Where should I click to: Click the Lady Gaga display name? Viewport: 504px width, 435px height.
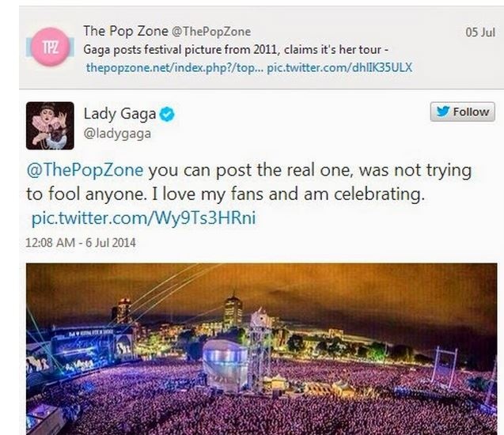[119, 115]
